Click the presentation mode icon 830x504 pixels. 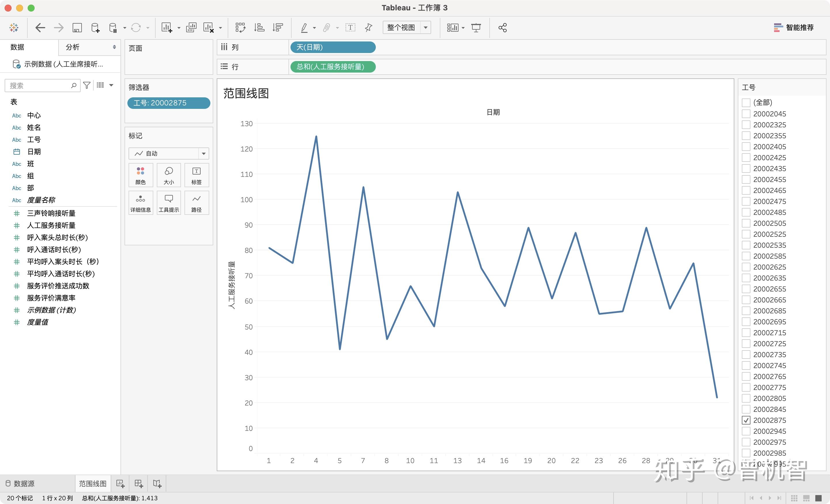(476, 28)
